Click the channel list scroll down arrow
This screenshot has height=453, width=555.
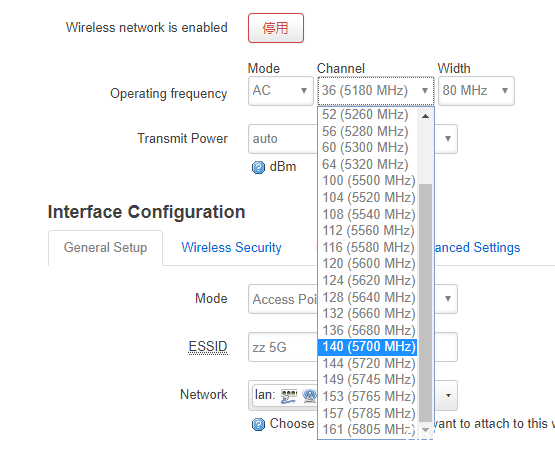click(x=426, y=430)
